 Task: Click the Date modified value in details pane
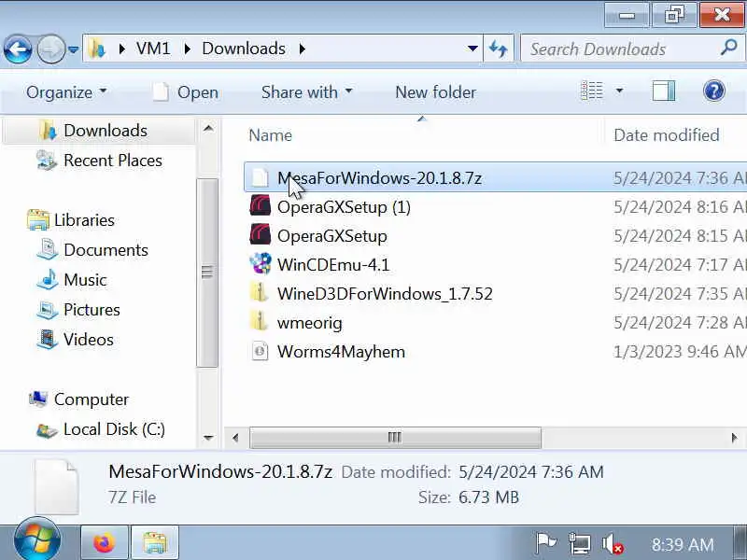click(x=530, y=472)
